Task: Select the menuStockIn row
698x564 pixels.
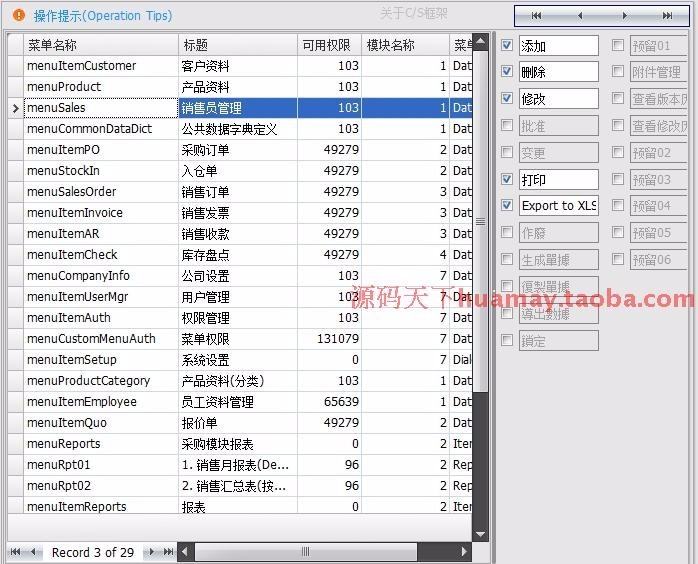Action: (240, 171)
